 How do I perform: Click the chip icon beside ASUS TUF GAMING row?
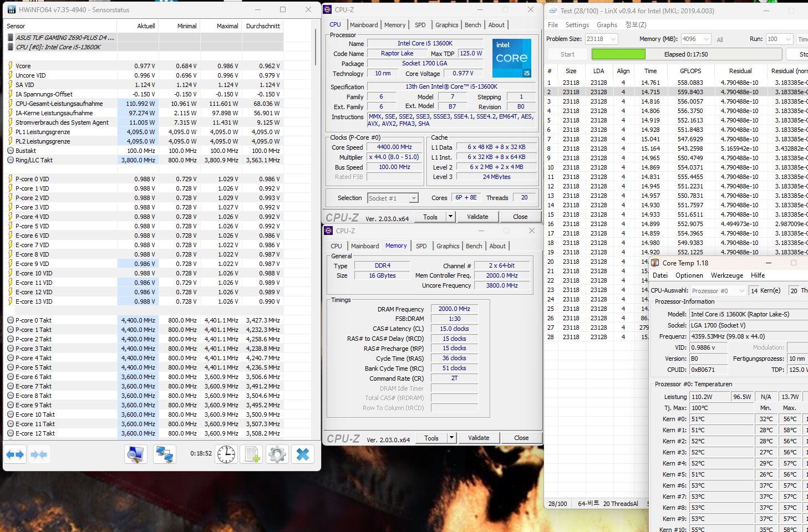pyautogui.click(x=11, y=38)
